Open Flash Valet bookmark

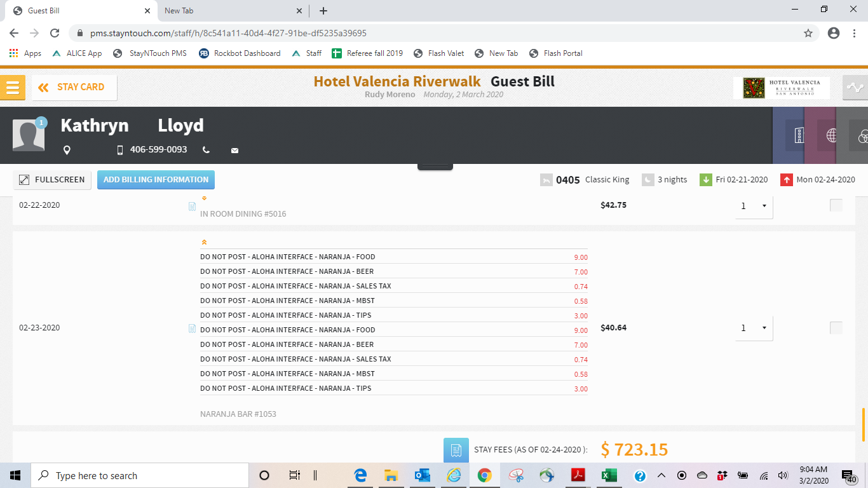pos(438,53)
